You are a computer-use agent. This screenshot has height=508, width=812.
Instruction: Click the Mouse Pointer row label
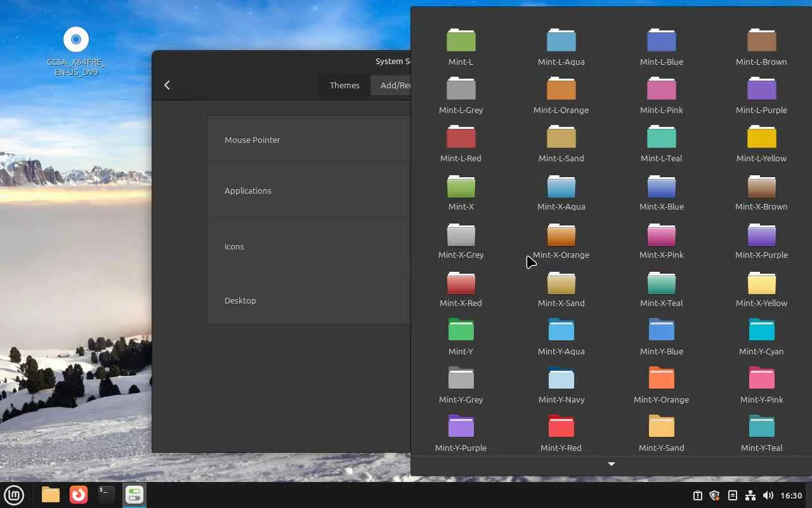252,140
